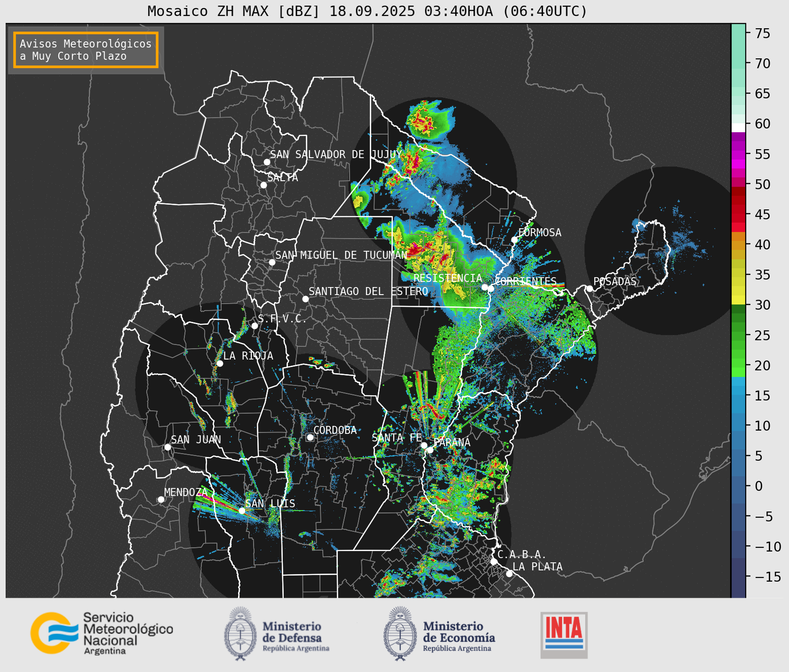The image size is (789, 672).
Task: Click the Mendoza city marker dot
Action: (x=161, y=499)
